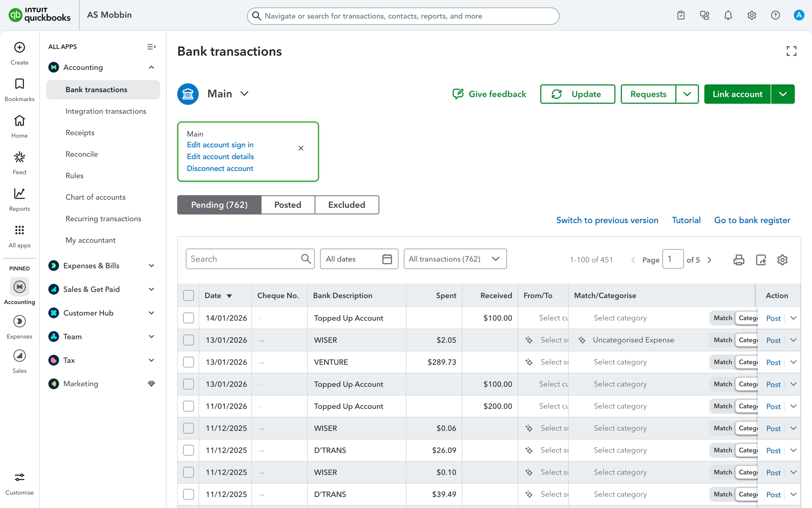The height and width of the screenshot is (508, 812).
Task: Post the 14/01/2026 Topped Up Account transaction
Action: coord(773,318)
